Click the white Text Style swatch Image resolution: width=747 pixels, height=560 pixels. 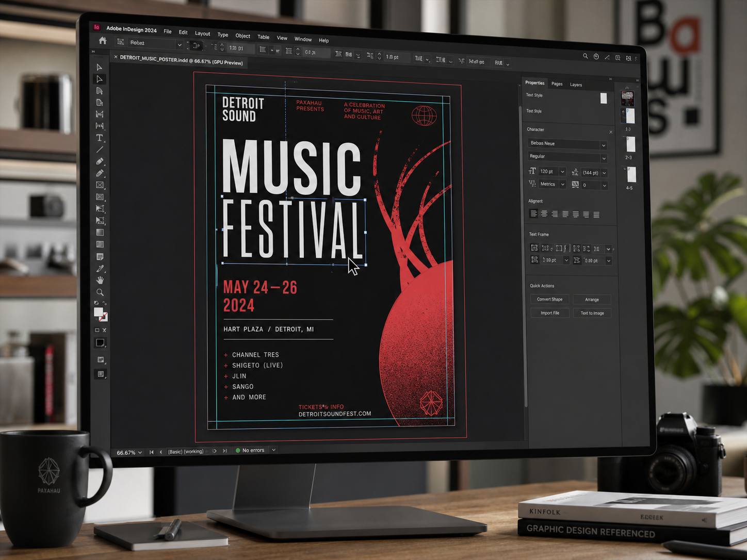point(604,98)
